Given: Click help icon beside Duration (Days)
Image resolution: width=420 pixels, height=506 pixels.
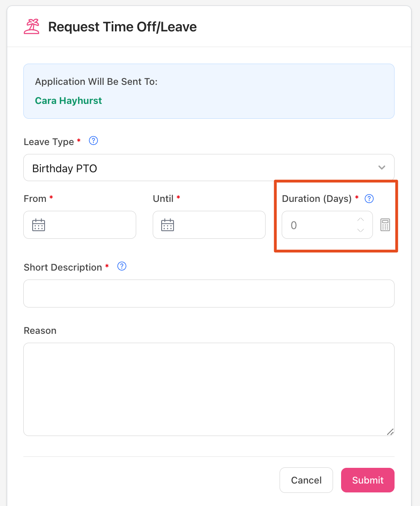Looking at the screenshot, I should pyautogui.click(x=369, y=198).
